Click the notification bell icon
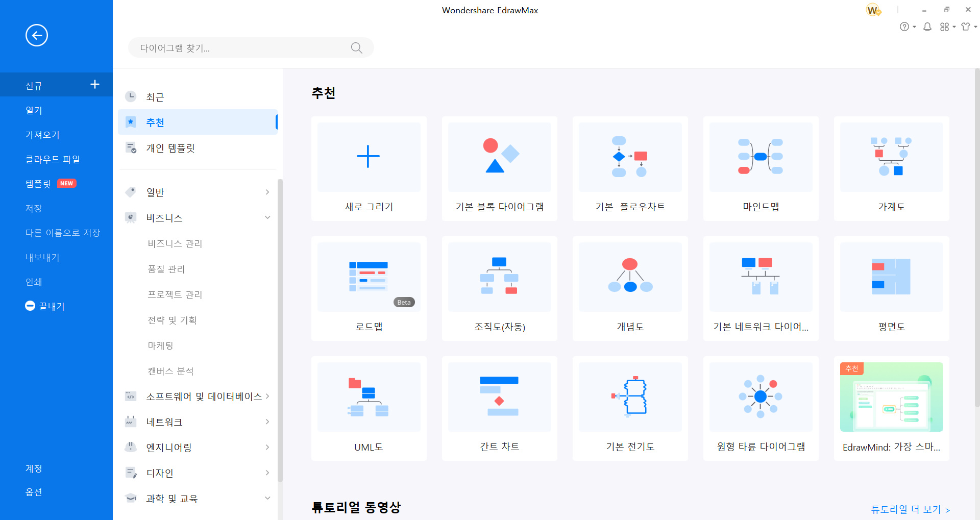The height and width of the screenshot is (520, 980). pos(927,27)
